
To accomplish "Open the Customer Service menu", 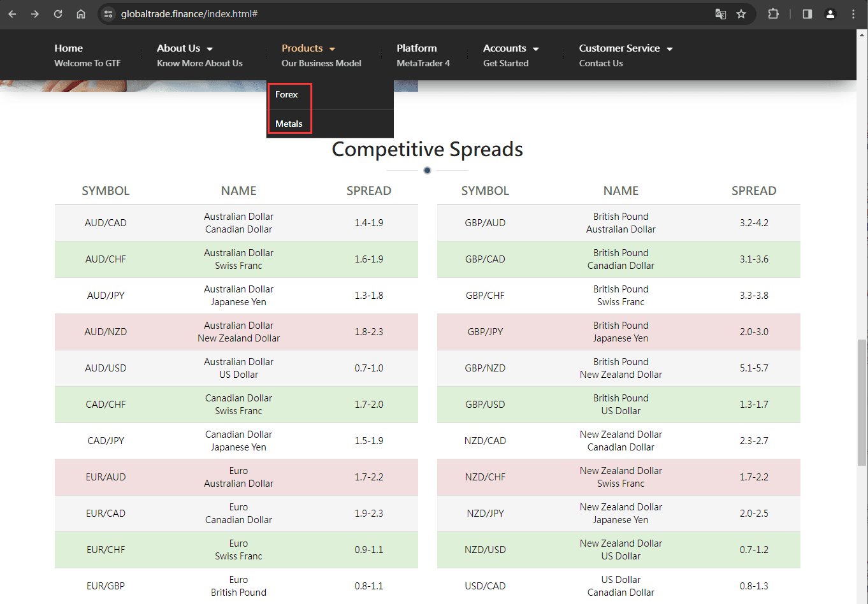I will pos(619,48).
